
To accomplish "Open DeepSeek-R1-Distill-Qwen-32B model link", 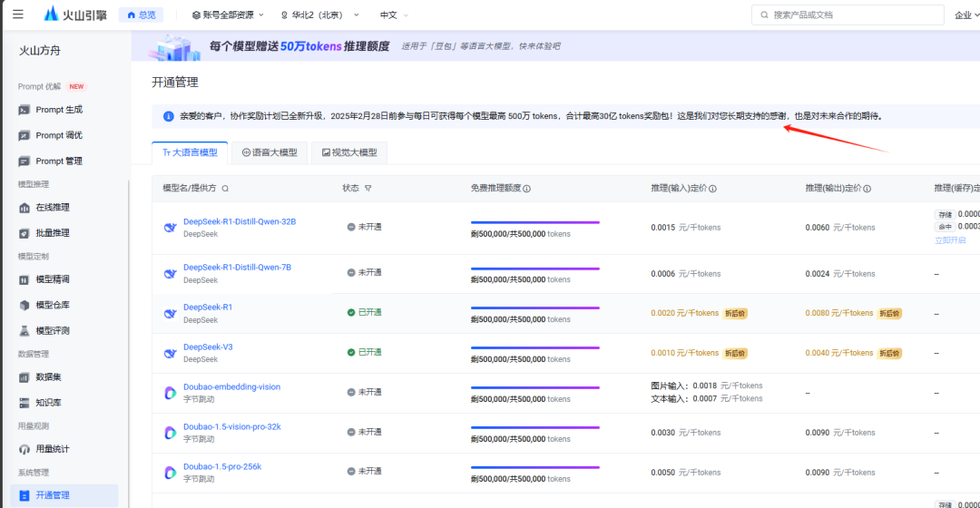I will tap(240, 222).
